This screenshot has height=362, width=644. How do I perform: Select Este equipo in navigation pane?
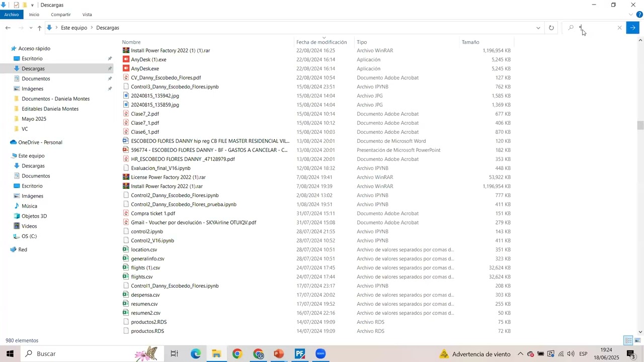tap(31, 156)
